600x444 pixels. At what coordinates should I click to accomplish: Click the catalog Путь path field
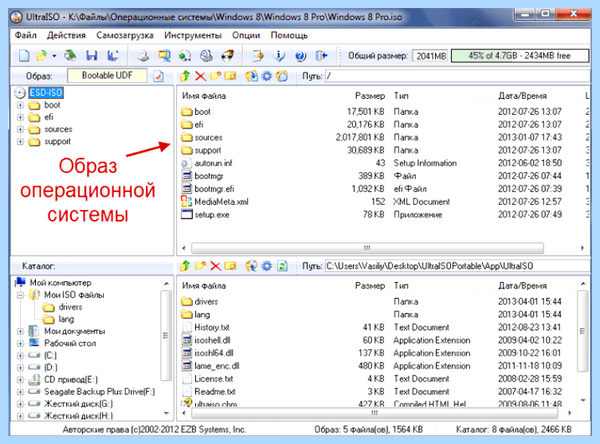click(457, 266)
